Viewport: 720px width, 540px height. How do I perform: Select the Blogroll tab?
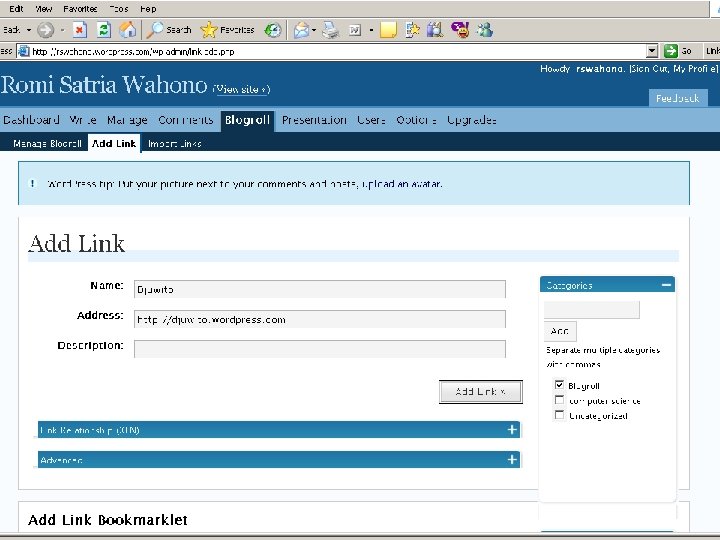pyautogui.click(x=247, y=121)
